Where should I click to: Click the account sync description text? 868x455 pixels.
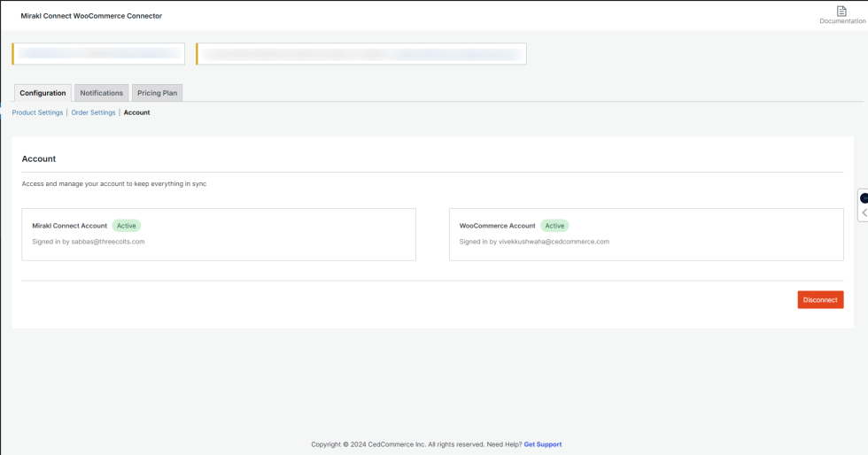coord(114,184)
